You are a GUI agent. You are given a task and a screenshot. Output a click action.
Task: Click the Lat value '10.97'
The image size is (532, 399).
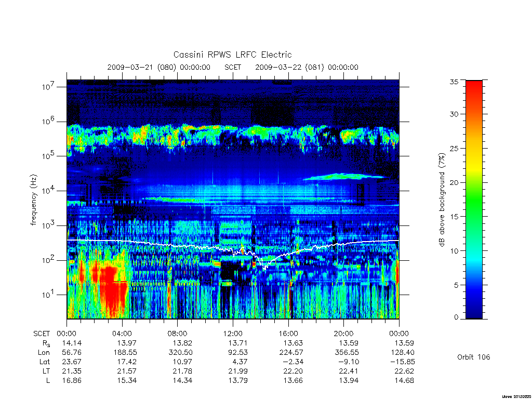click(182, 362)
